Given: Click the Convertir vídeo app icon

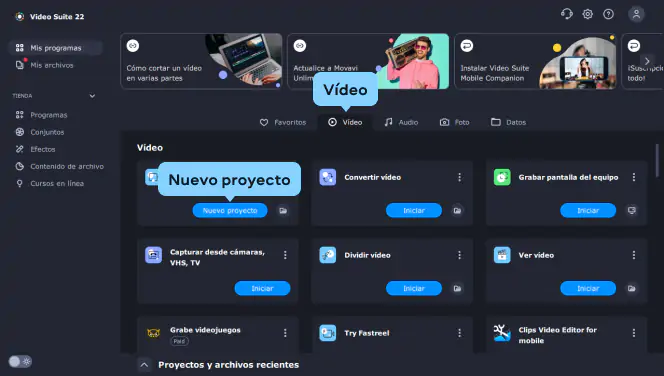Looking at the screenshot, I should [327, 177].
